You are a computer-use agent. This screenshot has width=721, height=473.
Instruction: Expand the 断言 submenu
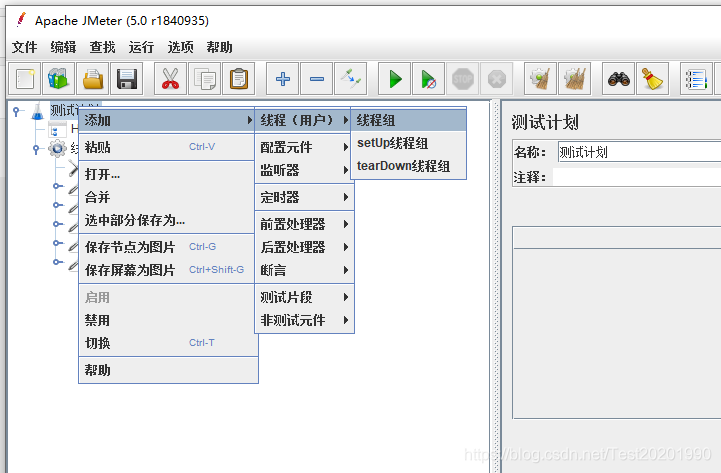tap(303, 270)
